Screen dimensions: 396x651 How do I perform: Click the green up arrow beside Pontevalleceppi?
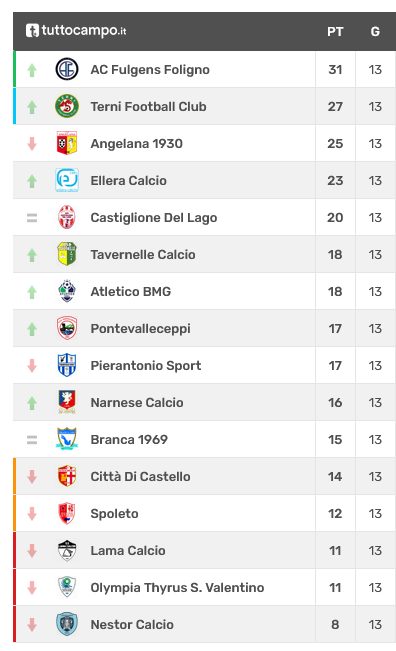(32, 329)
